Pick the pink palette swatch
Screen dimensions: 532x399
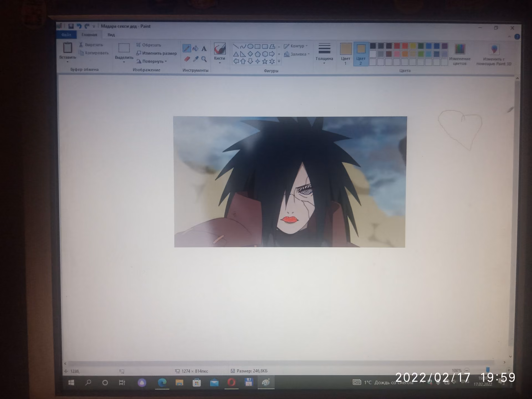click(397, 54)
